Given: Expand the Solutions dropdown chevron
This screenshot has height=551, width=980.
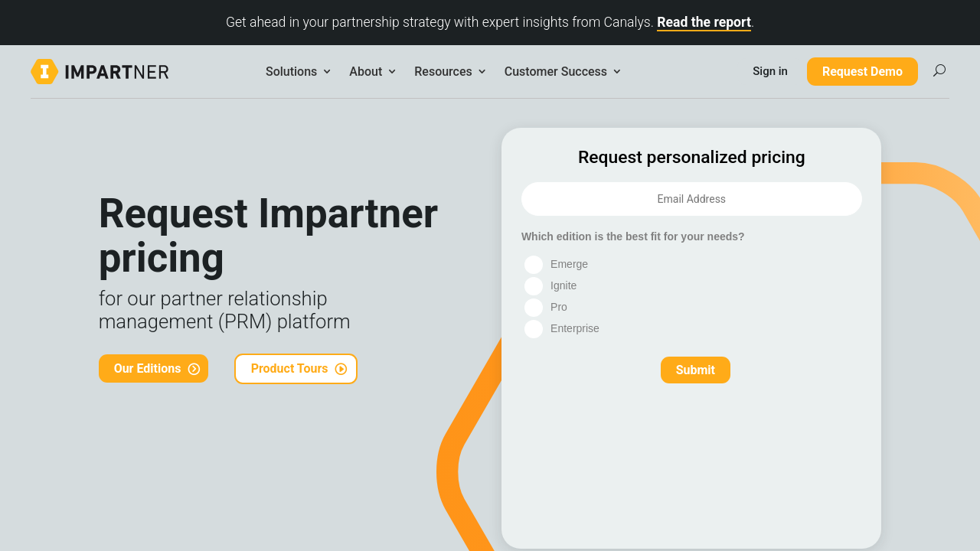Looking at the screenshot, I should point(327,72).
